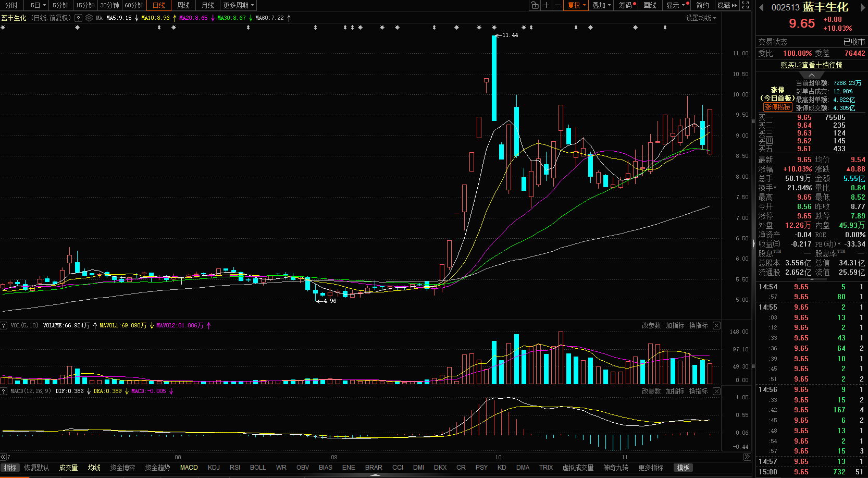Switch to the 5分钟 chart tab
The width and height of the screenshot is (868, 478).
[60, 5]
